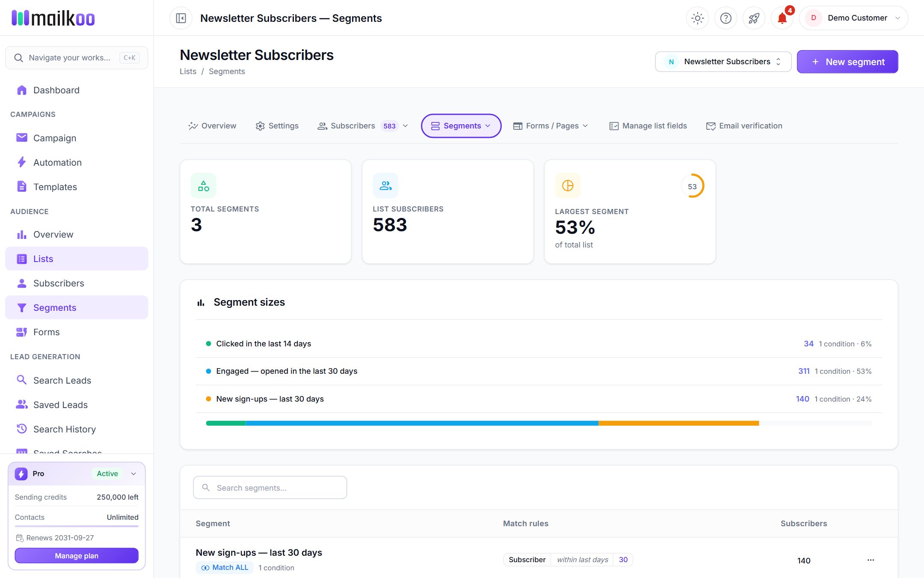
Task: Click 'Clicked in the last 14 days' row
Action: pyautogui.click(x=539, y=344)
